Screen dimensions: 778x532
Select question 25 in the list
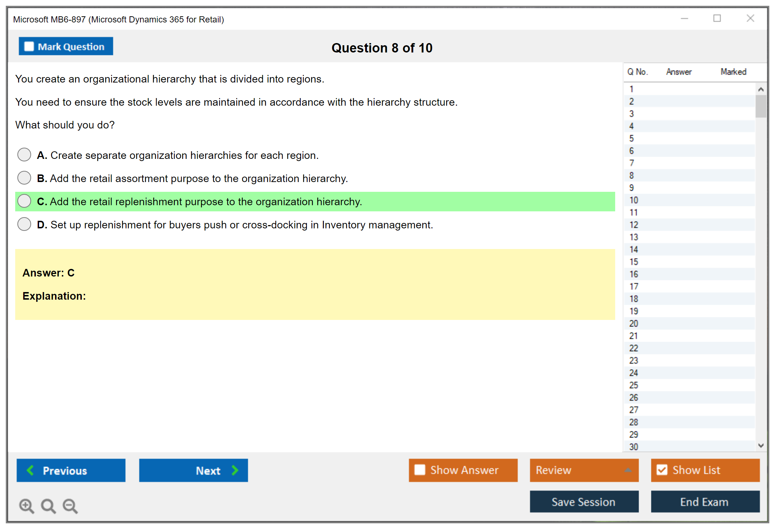coord(634,385)
